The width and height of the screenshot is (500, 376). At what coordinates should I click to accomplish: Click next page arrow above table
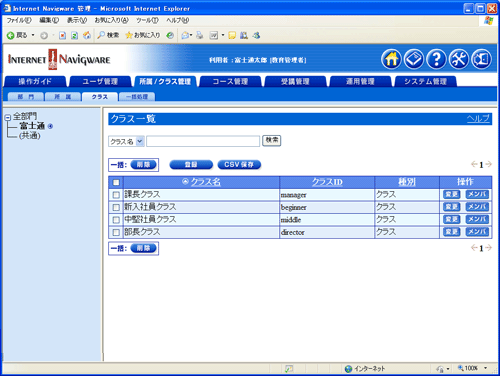pyautogui.click(x=488, y=164)
